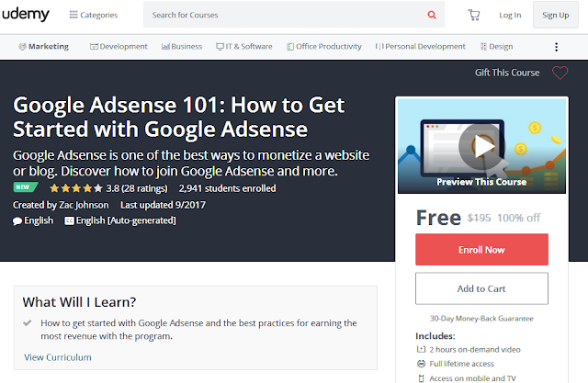Image resolution: width=588 pixels, height=383 pixels.
Task: Click instructor name Zac Johnson
Action: point(84,205)
